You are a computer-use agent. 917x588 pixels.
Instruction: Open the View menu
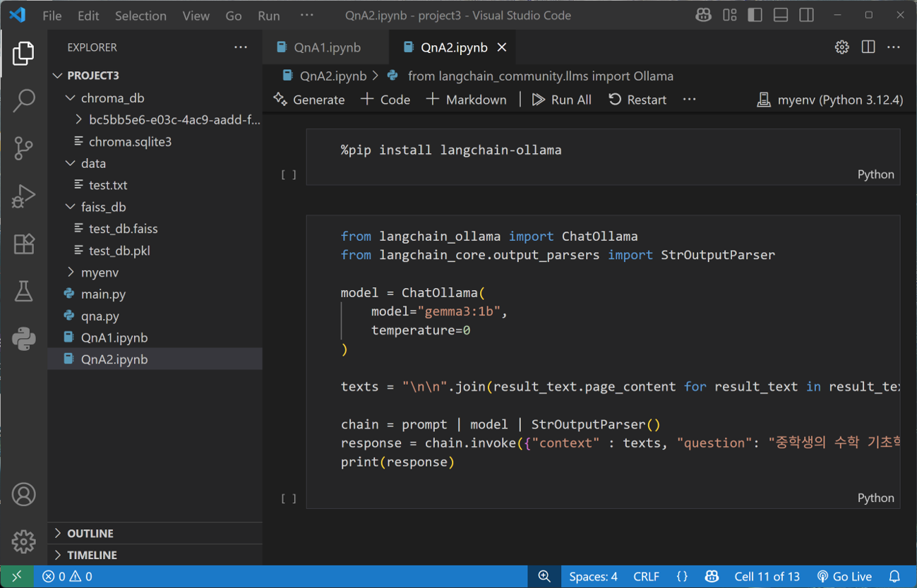point(196,16)
